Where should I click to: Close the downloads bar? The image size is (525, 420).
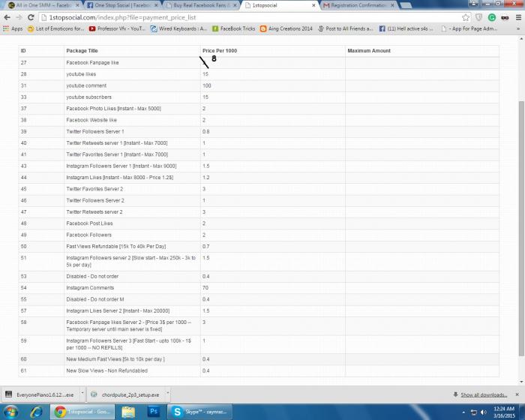tap(517, 395)
